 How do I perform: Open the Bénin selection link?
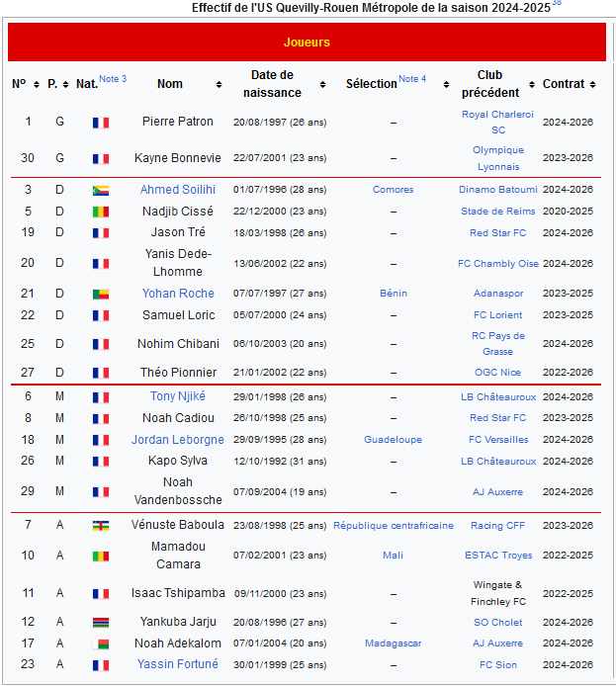tap(393, 294)
